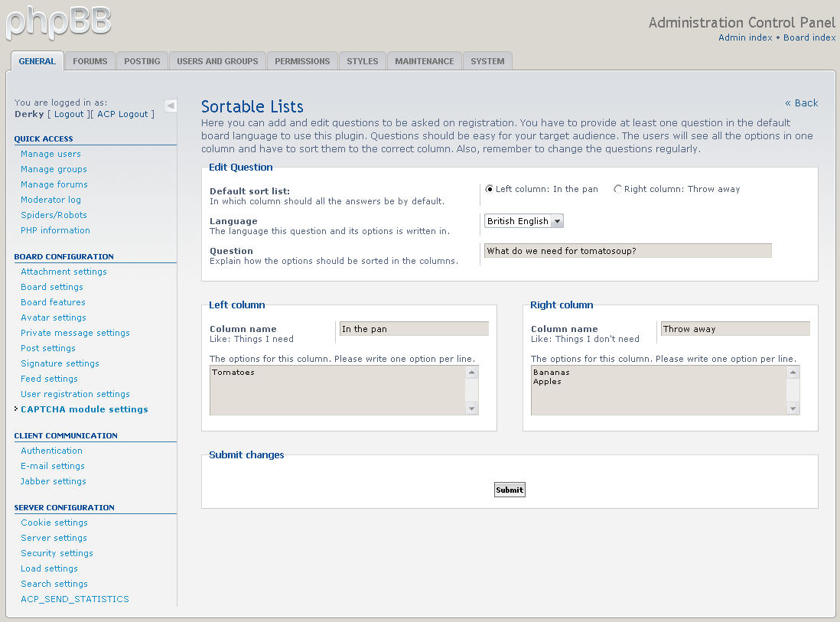Image resolution: width=840 pixels, height=622 pixels.
Task: Go to the Styles tab
Action: tap(363, 61)
